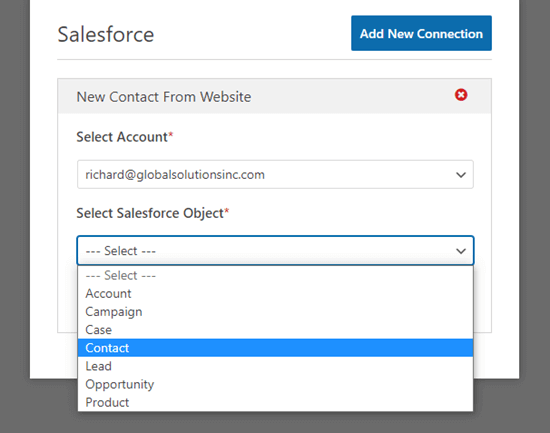The width and height of the screenshot is (550, 433).
Task: Click the Select Account label
Action: click(125, 137)
